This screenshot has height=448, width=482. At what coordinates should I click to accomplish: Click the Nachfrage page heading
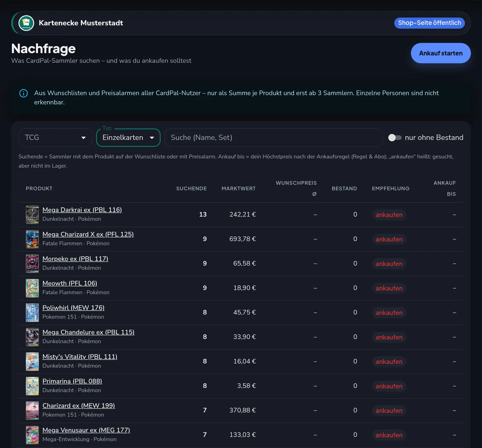coord(43,49)
